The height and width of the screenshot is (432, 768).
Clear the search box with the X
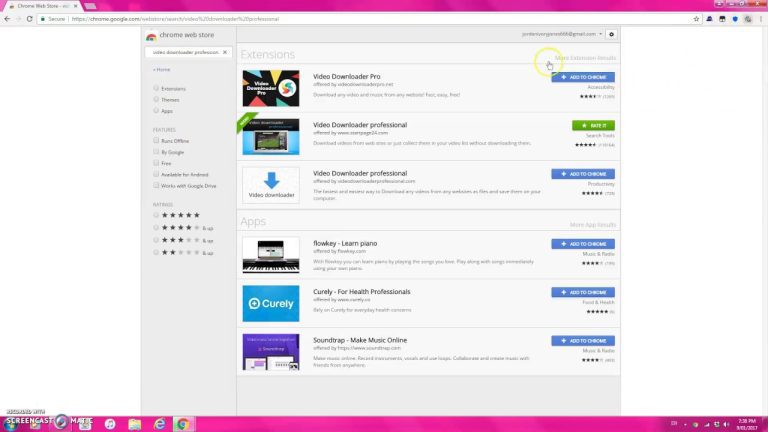225,52
